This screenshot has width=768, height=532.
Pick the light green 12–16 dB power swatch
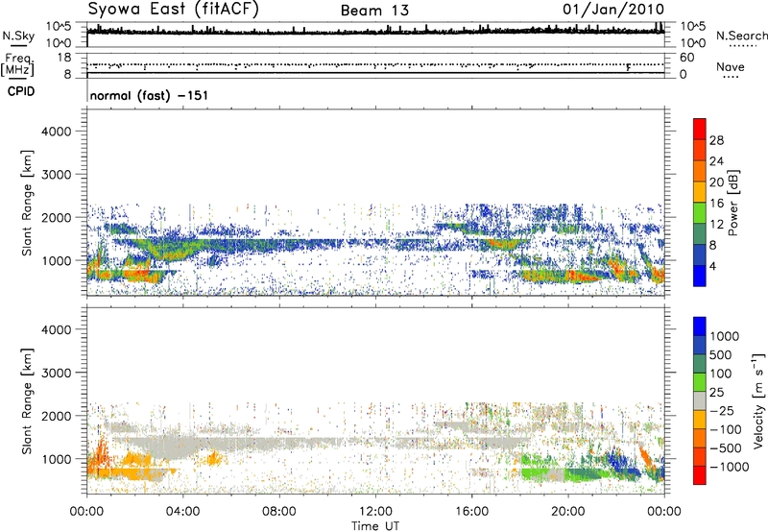click(x=700, y=213)
